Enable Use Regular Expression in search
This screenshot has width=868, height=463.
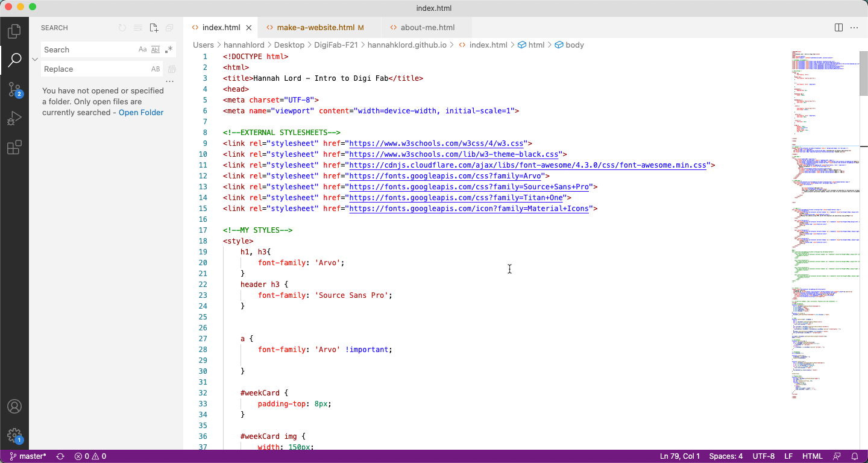pos(169,49)
